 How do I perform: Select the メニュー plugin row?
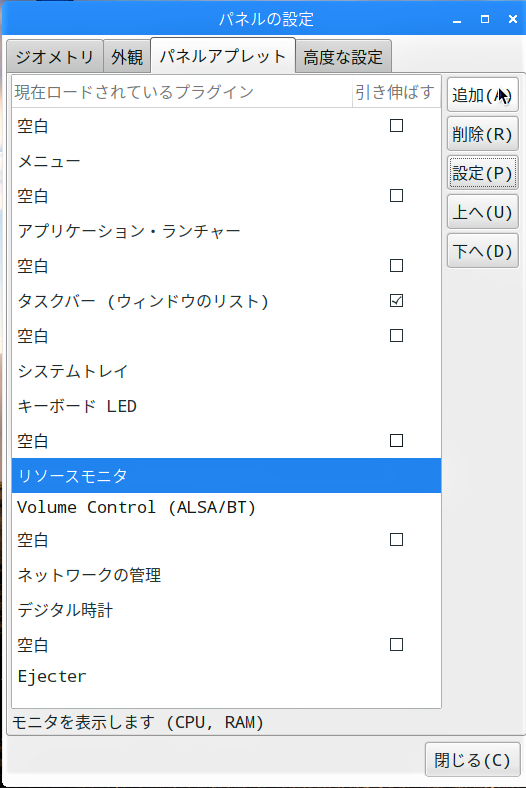tap(226, 161)
